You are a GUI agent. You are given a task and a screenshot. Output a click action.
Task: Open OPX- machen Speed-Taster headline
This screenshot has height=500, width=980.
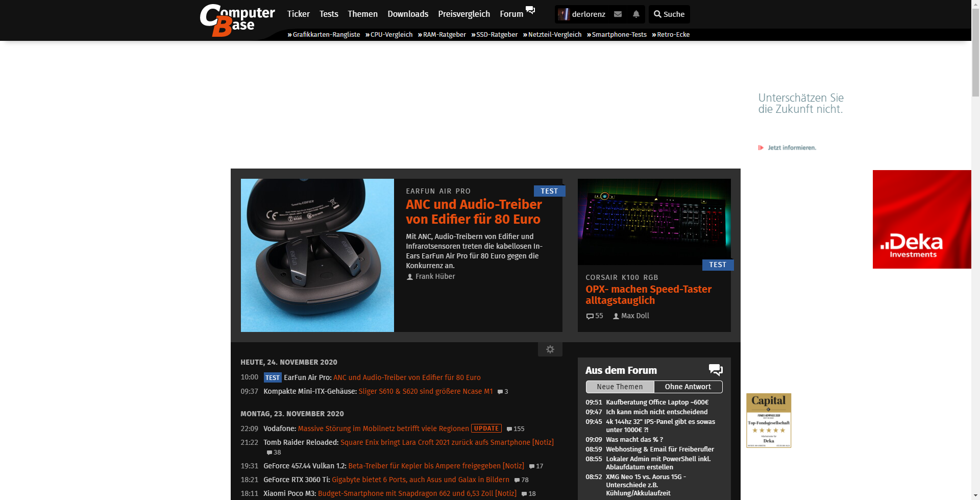point(648,295)
